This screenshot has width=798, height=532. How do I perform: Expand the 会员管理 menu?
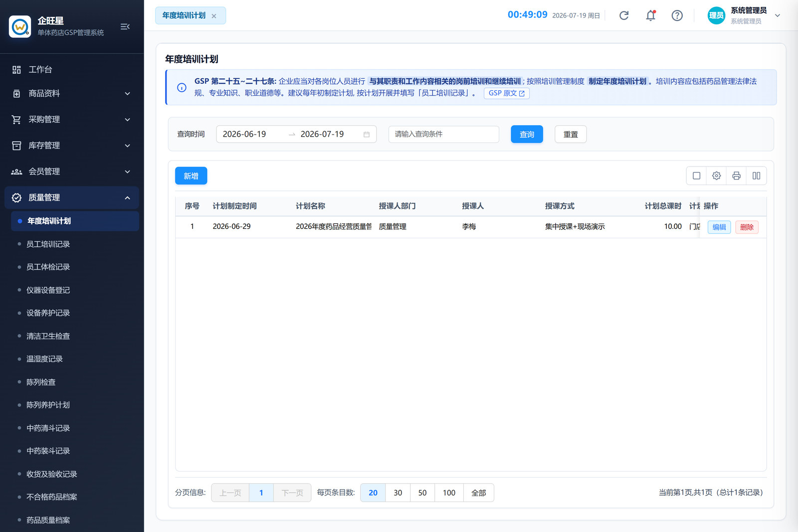72,172
